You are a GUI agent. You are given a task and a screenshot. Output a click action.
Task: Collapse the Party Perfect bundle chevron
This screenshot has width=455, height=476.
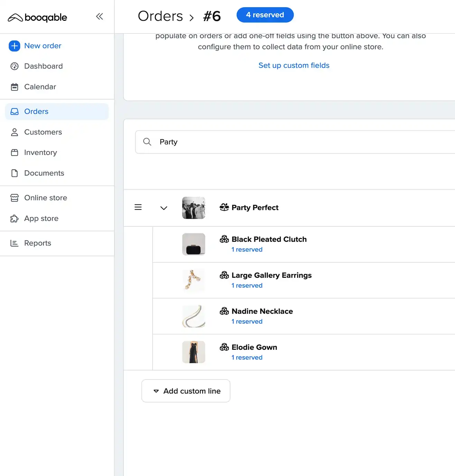(164, 208)
